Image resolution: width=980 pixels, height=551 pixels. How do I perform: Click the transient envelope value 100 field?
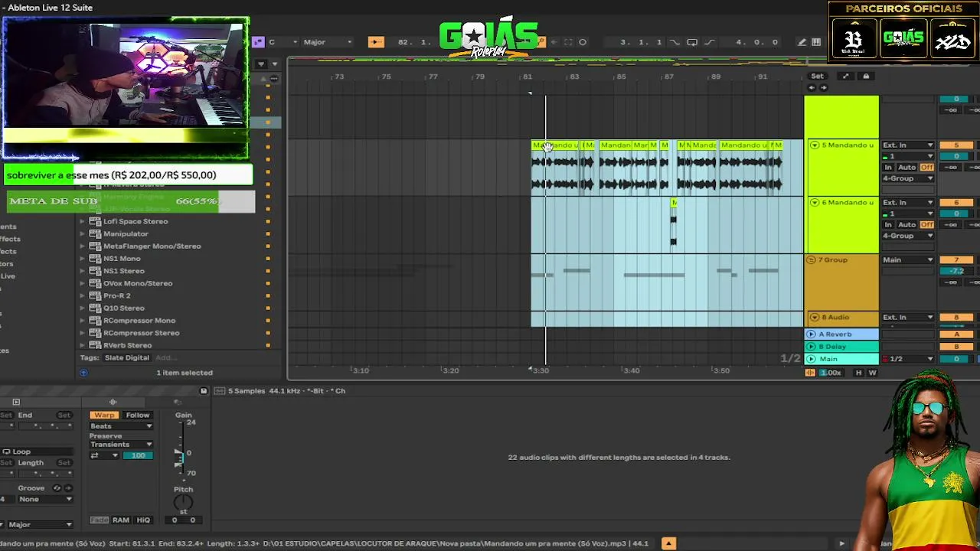138,455
